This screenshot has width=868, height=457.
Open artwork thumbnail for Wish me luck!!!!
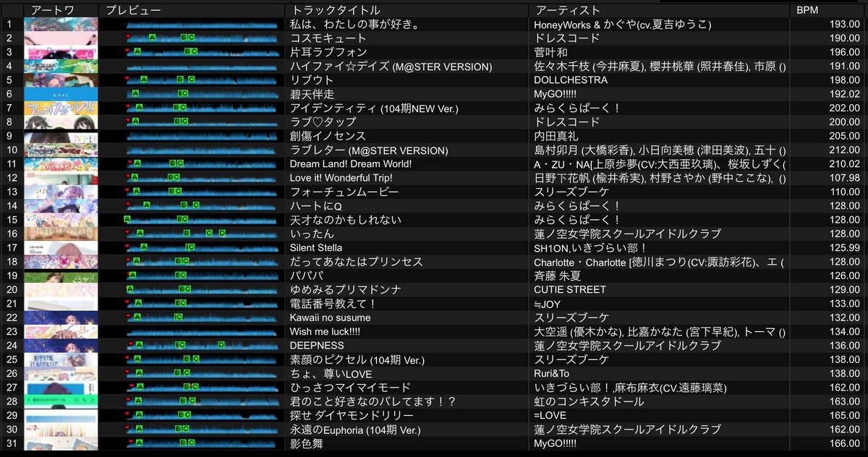coord(61,331)
